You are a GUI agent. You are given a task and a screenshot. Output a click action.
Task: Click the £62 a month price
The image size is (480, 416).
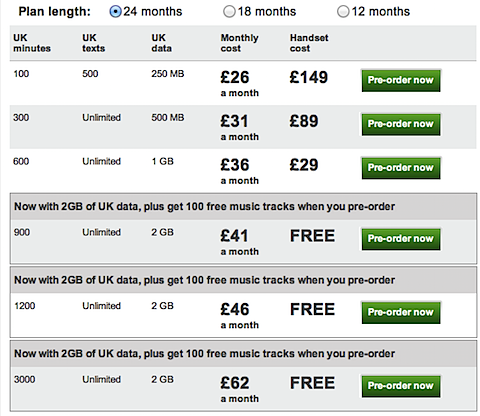pyautogui.click(x=239, y=389)
